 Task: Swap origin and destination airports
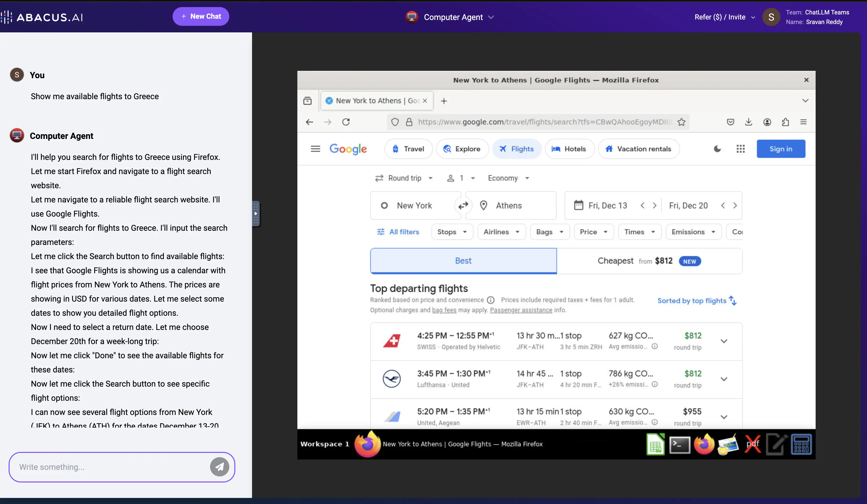point(463,205)
